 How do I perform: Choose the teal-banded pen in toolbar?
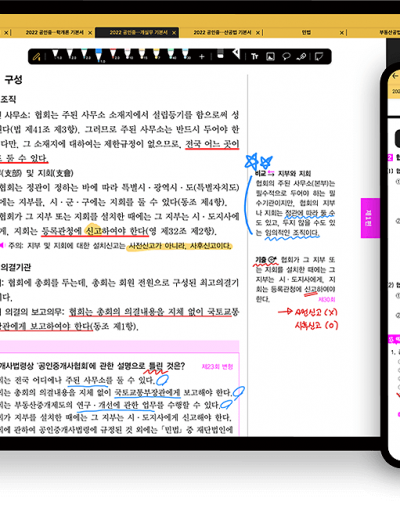coord(85,55)
